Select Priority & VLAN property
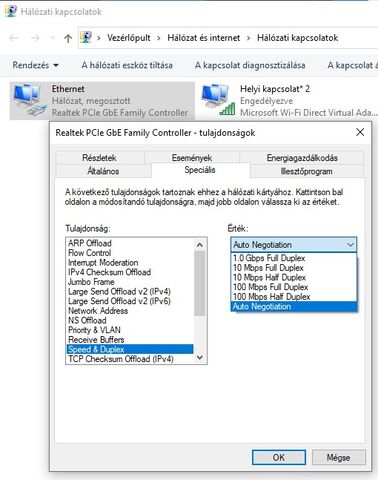 (130, 330)
